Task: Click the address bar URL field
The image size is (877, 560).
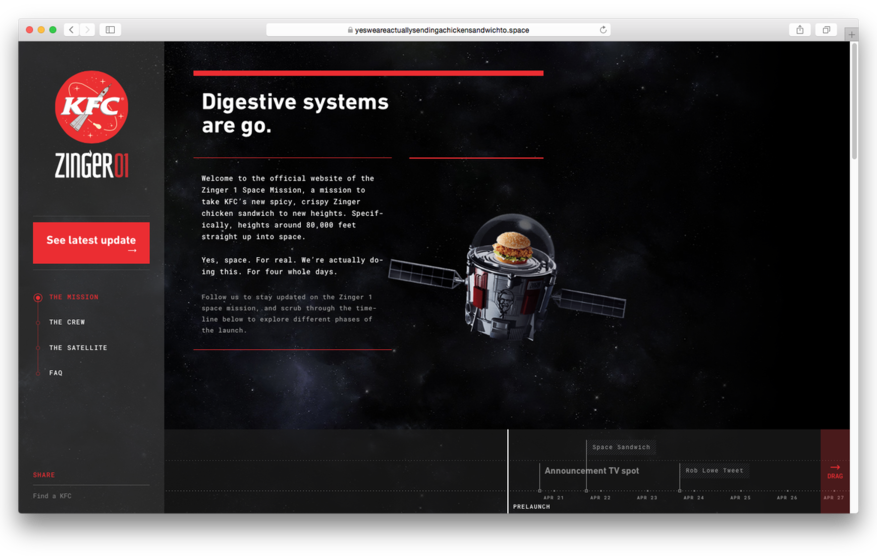Action: click(438, 30)
